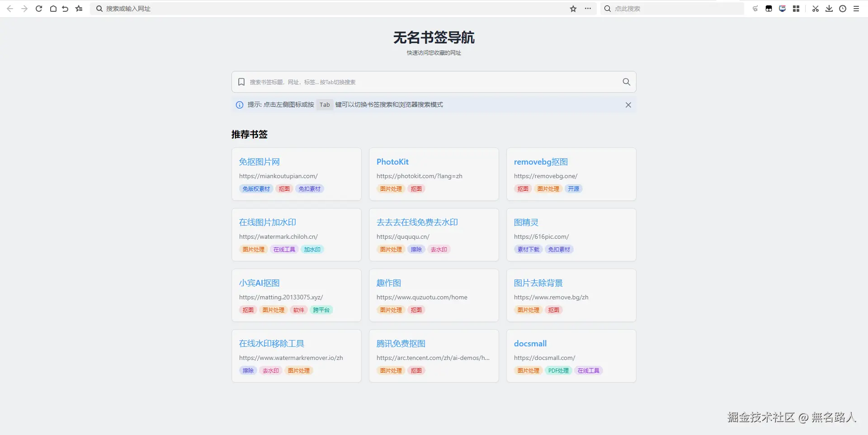This screenshot has height=435, width=868.
Task: Click the magnifier in the bookmark search box
Action: pyautogui.click(x=626, y=82)
